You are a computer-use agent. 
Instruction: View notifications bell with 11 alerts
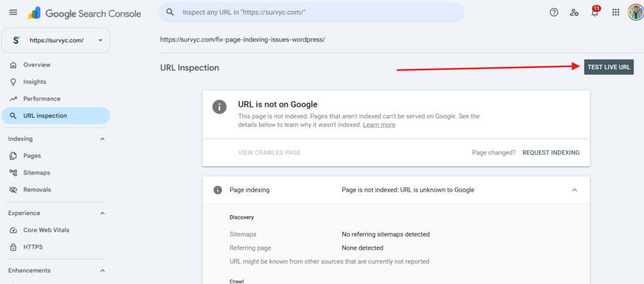pyautogui.click(x=595, y=12)
